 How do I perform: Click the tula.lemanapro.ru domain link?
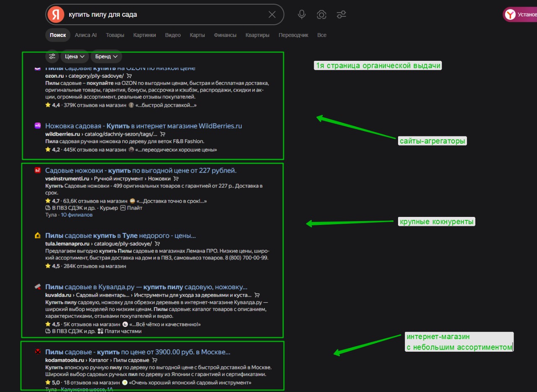click(x=67, y=244)
